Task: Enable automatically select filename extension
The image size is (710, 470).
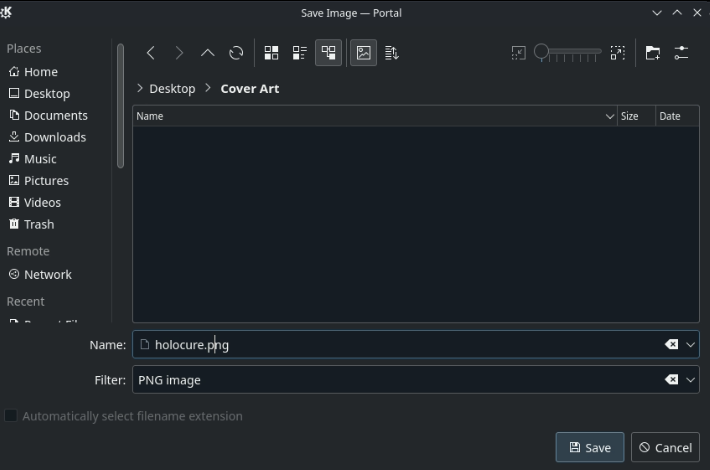Action: tap(12, 416)
